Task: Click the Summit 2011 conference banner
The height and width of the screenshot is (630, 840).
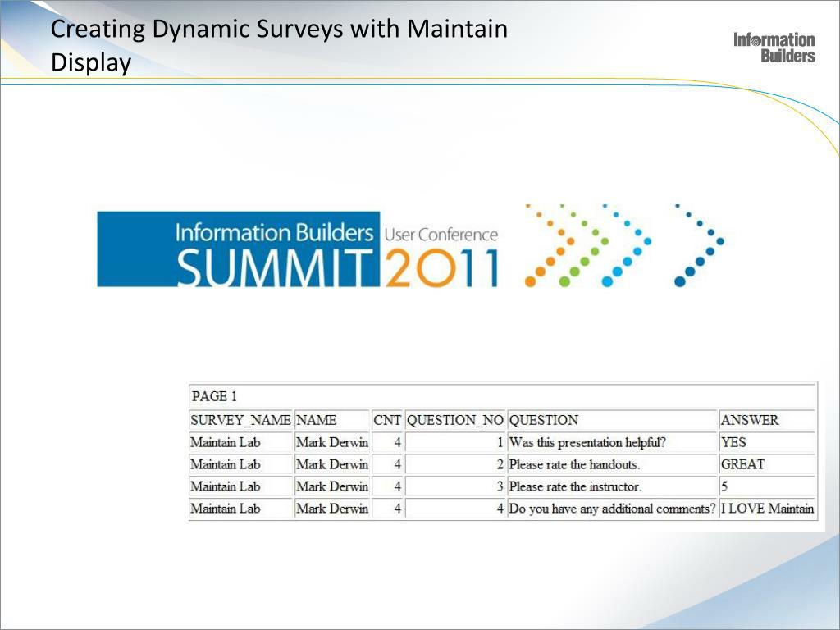Action: (410, 246)
